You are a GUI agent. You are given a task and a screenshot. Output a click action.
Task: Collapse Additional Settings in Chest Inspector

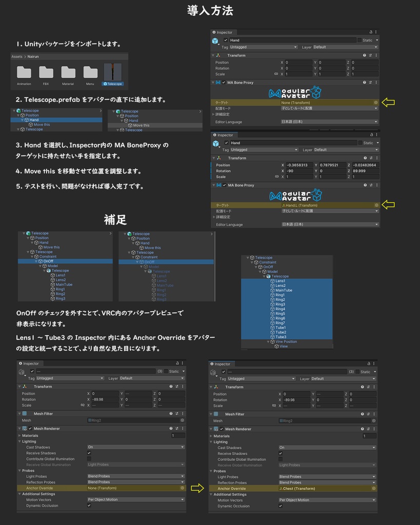[211, 494]
